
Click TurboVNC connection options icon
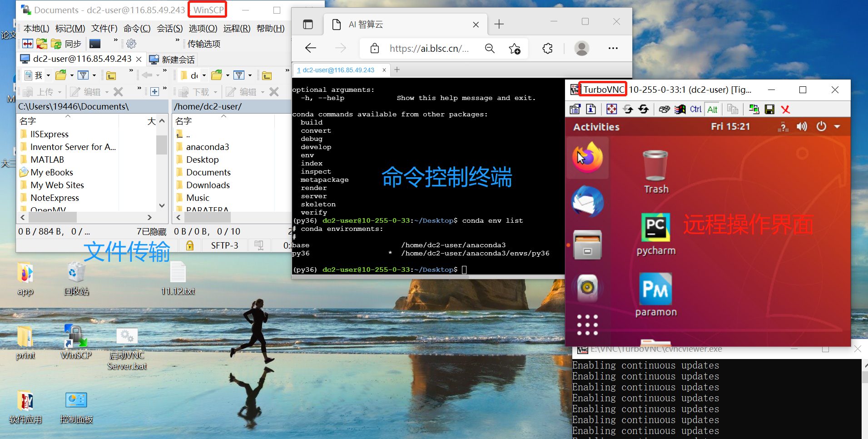click(x=575, y=109)
